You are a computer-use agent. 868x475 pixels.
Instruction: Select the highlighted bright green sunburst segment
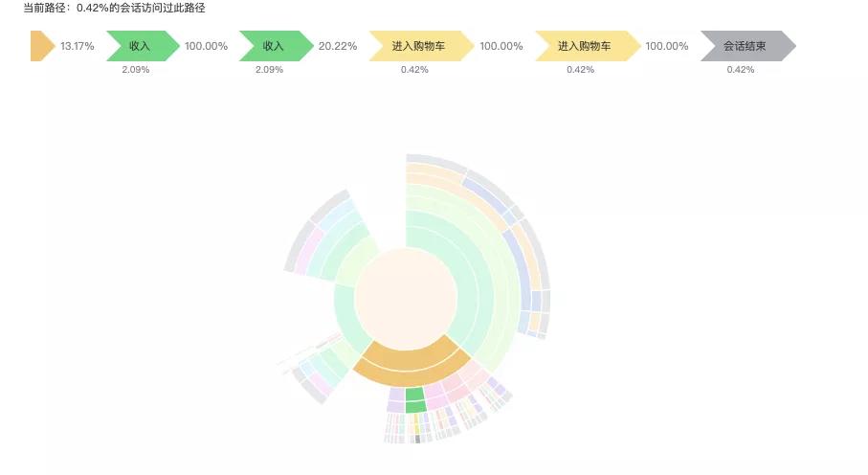415,400
